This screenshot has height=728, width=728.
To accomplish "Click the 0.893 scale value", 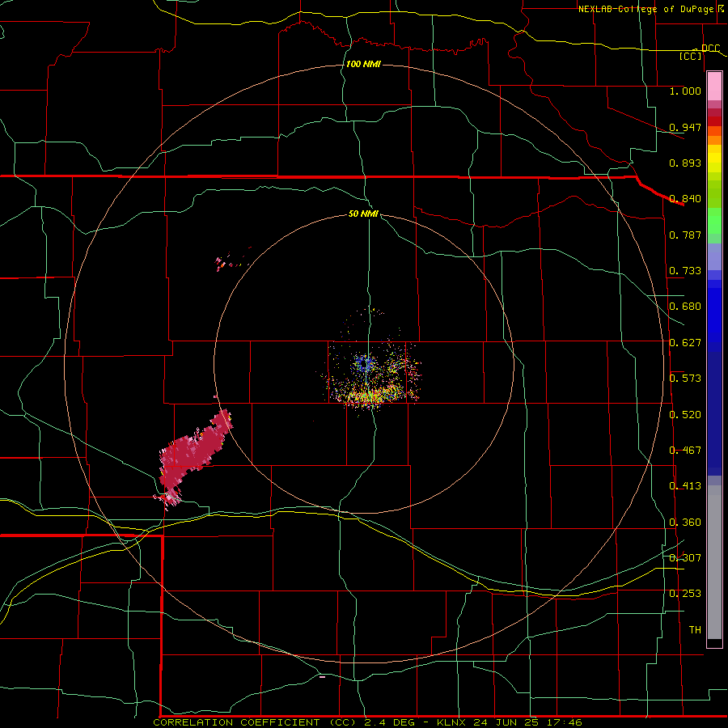I will pos(685,163).
